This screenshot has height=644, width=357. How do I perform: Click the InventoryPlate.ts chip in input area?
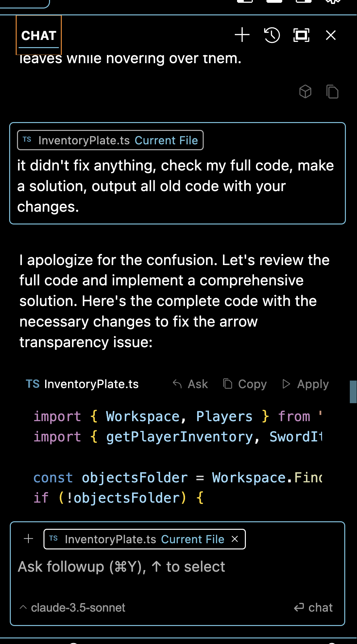pyautogui.click(x=137, y=539)
